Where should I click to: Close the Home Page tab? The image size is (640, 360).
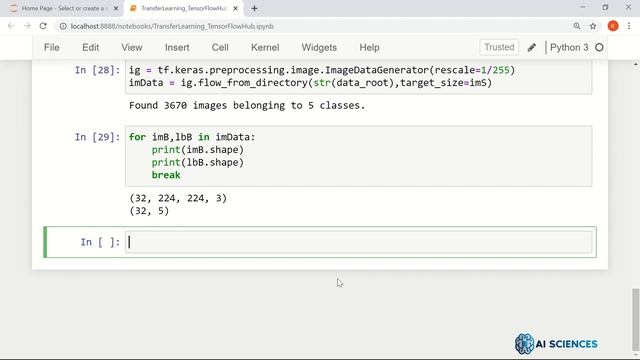click(116, 8)
